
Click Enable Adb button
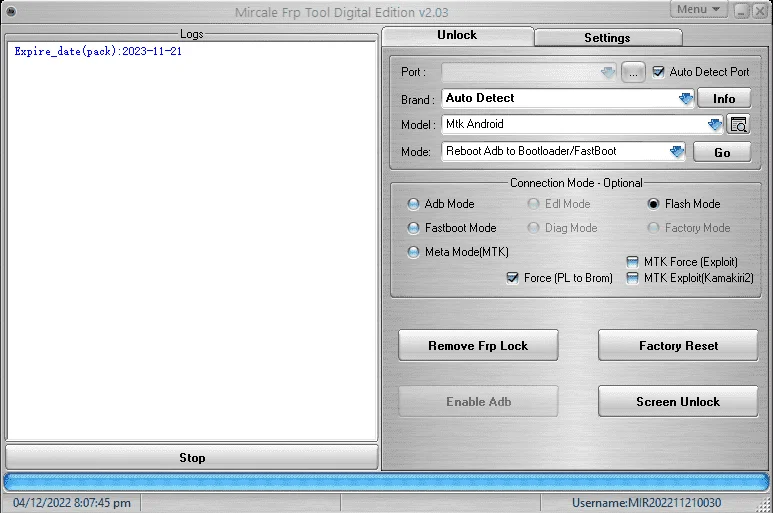tap(478, 402)
